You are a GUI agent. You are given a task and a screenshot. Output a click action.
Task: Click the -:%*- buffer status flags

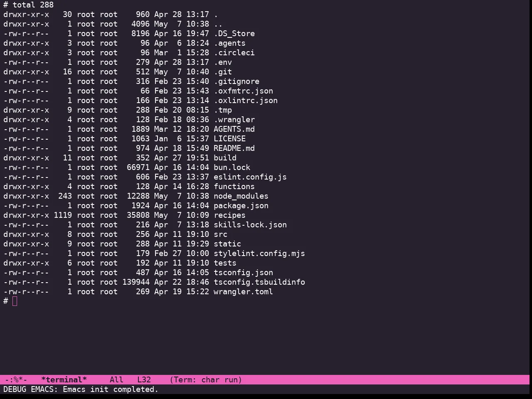pos(16,380)
